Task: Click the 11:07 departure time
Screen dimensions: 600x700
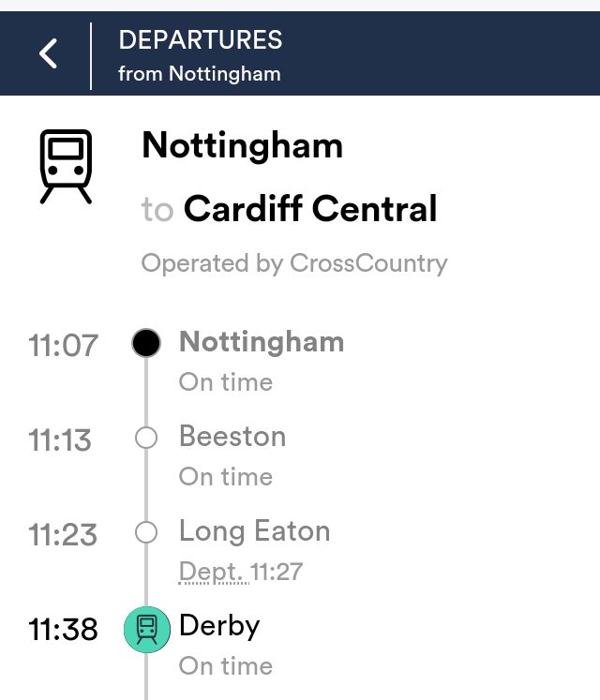Action: (63, 346)
